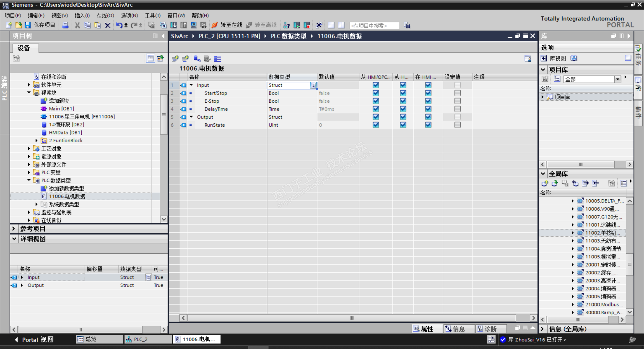The height and width of the screenshot is (349, 644).
Task: Switch to Portal 视图
Action: (x=34, y=339)
